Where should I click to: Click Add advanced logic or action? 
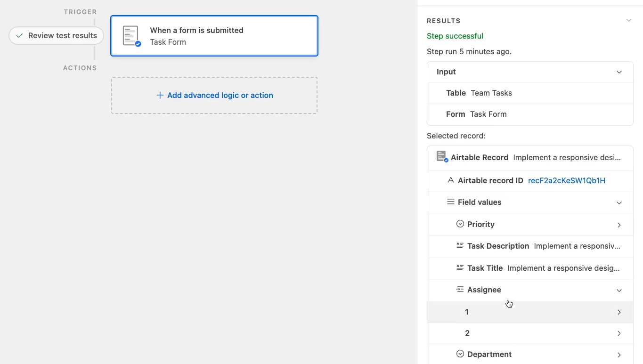coord(214,95)
